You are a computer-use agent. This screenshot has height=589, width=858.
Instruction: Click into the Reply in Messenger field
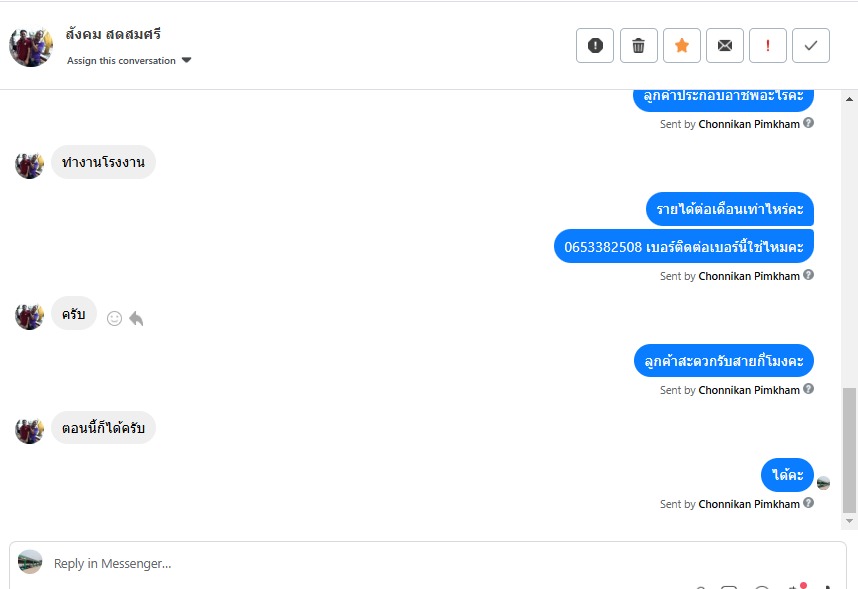[400, 563]
